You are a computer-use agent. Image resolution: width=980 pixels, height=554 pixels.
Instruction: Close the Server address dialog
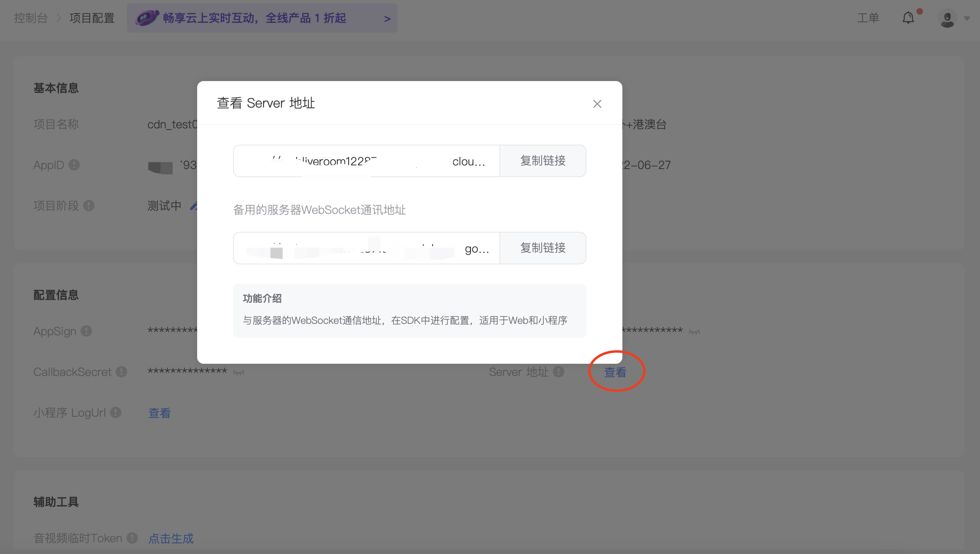[x=597, y=104]
